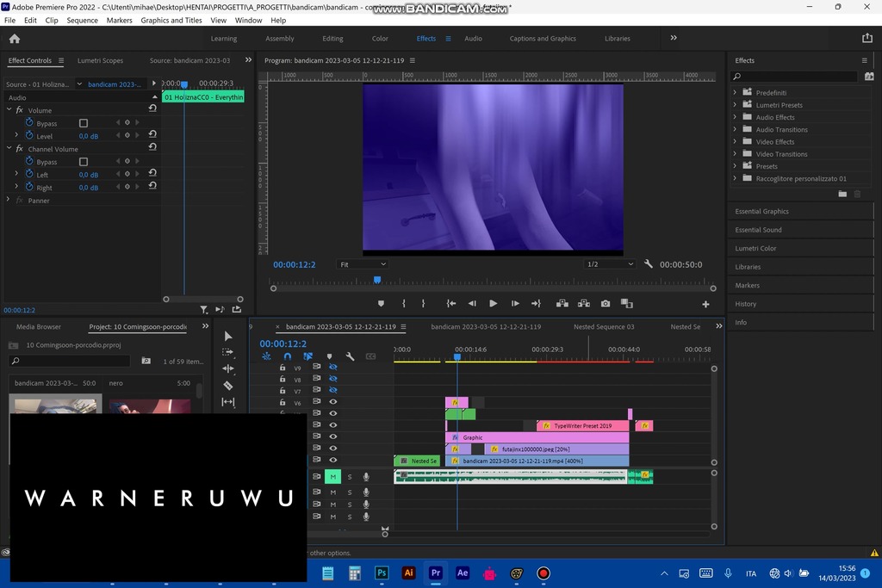Select the Ripple Edit tool

(x=227, y=368)
